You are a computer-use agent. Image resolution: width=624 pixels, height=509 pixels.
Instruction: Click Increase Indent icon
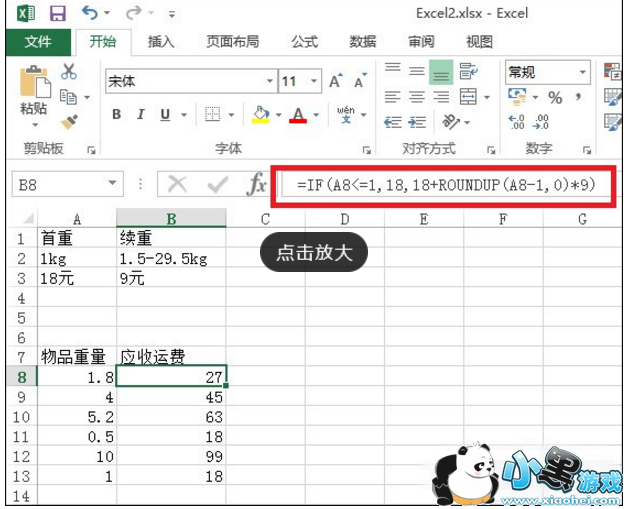click(x=417, y=122)
